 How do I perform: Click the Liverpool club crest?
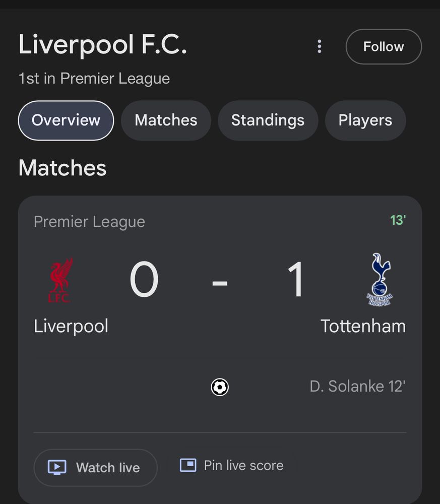coord(60,280)
